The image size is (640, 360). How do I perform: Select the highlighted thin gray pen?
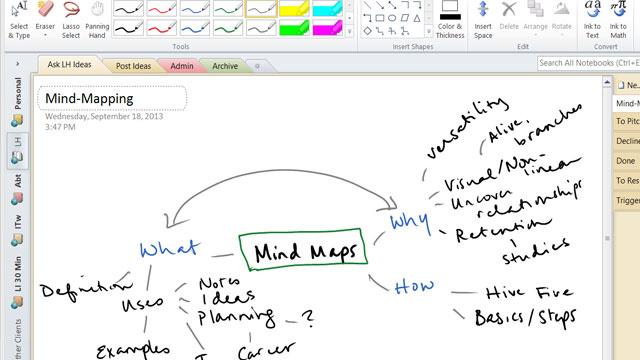click(x=261, y=8)
